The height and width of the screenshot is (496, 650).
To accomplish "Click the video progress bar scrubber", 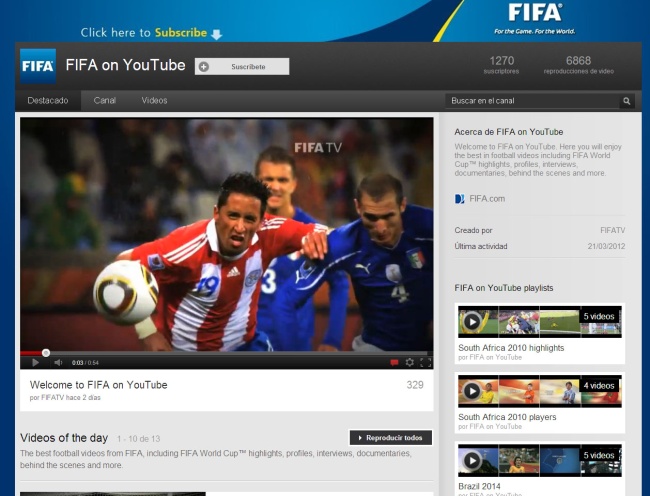I will (x=46, y=352).
